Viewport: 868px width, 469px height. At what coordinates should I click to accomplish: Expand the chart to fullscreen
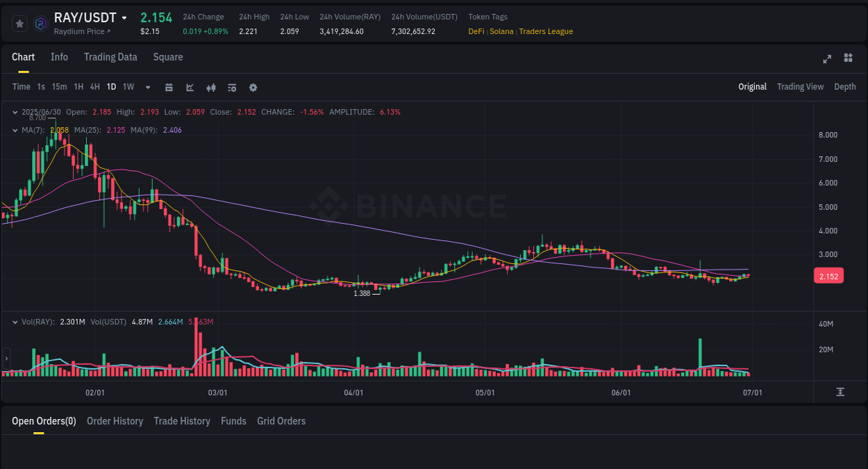coord(827,59)
